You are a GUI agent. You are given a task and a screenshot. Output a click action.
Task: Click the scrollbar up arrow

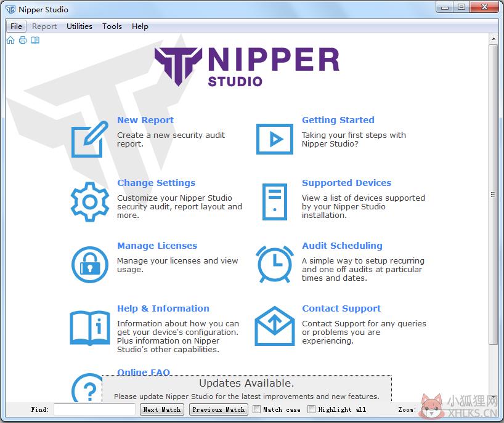click(493, 39)
